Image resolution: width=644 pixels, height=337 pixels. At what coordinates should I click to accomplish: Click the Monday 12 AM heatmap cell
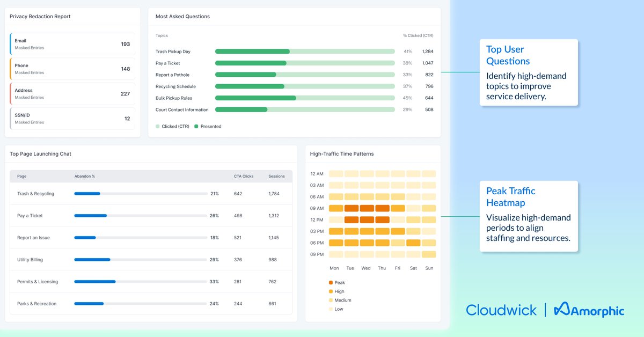click(335, 174)
